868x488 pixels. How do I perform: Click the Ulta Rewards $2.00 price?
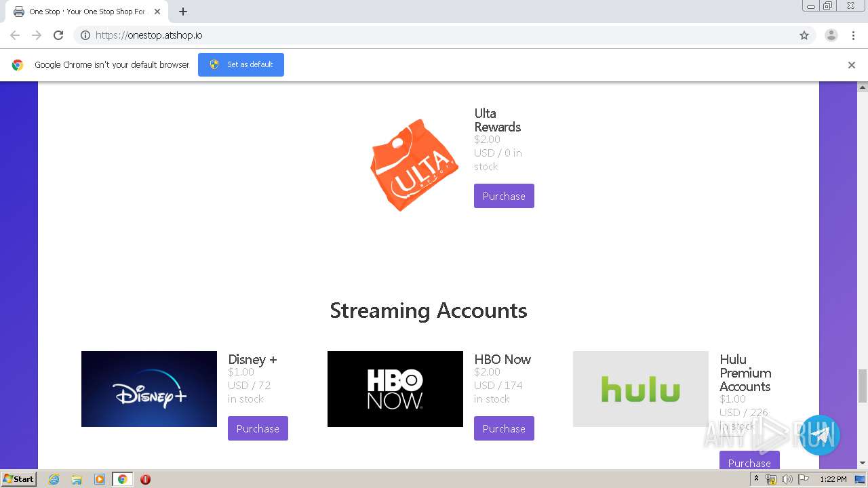(488, 140)
